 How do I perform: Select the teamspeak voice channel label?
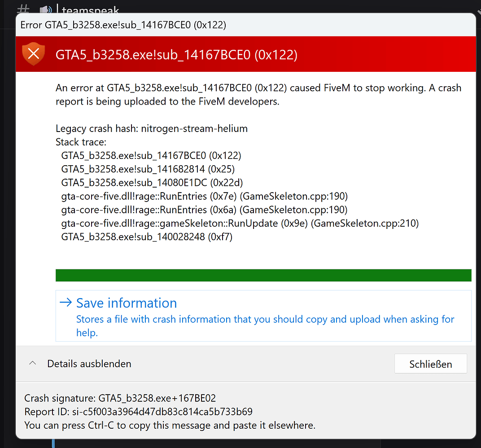[90, 10]
